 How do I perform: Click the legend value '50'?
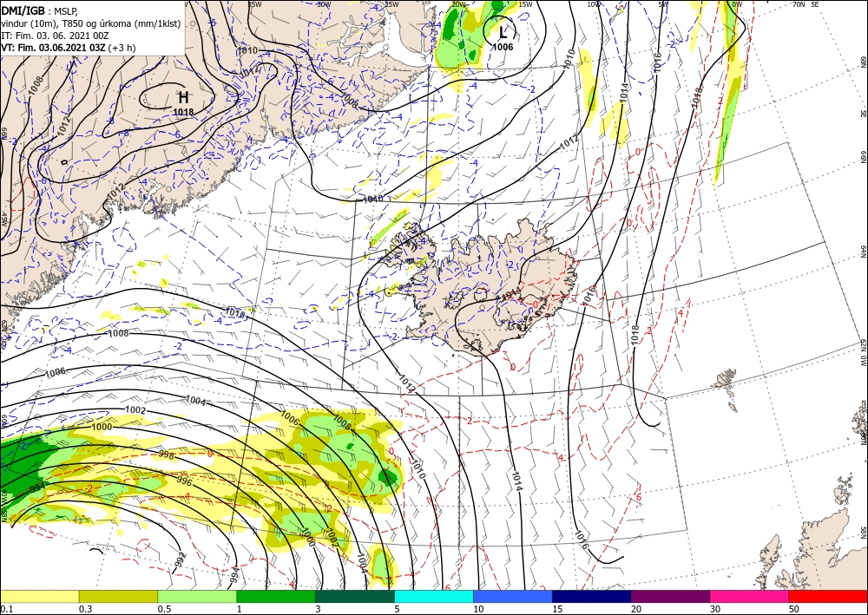pos(794,609)
